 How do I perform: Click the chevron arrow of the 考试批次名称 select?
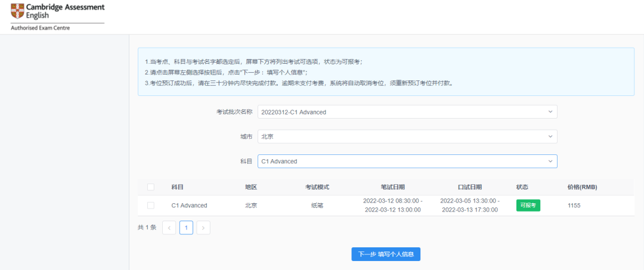[550, 111]
